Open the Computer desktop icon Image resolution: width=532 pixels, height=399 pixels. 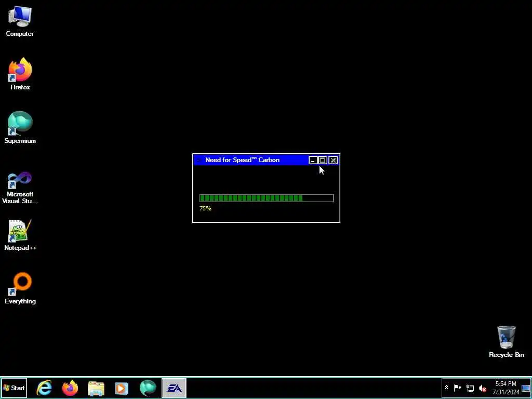pyautogui.click(x=20, y=21)
